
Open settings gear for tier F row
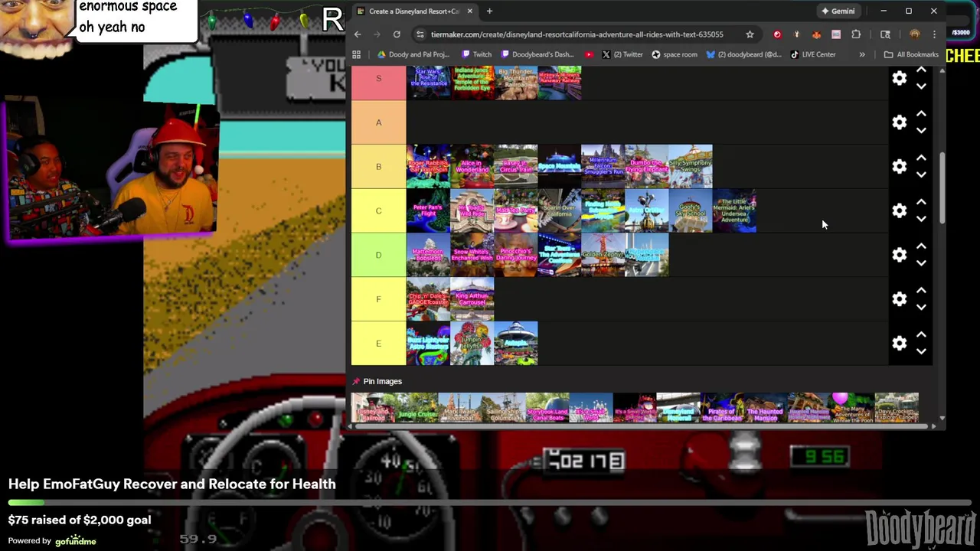(x=900, y=299)
